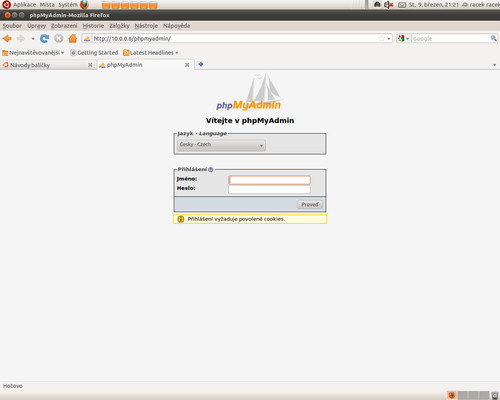Click the date and time in panel

434,5
